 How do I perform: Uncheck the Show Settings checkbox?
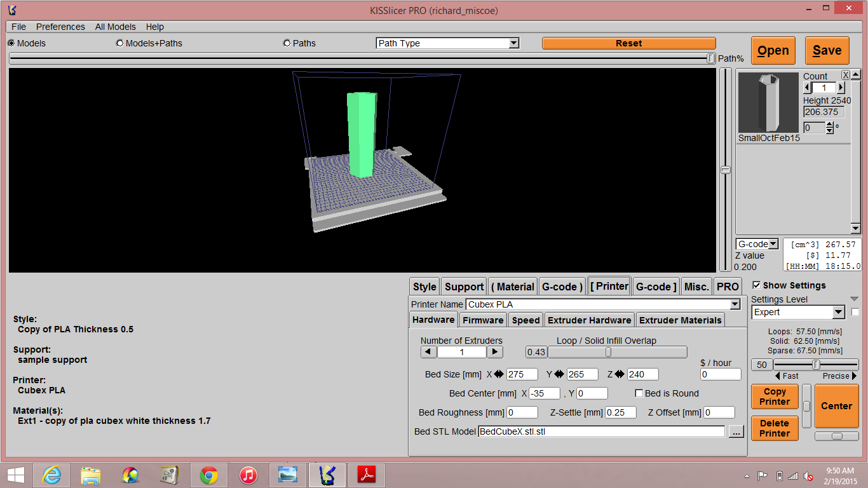[756, 285]
